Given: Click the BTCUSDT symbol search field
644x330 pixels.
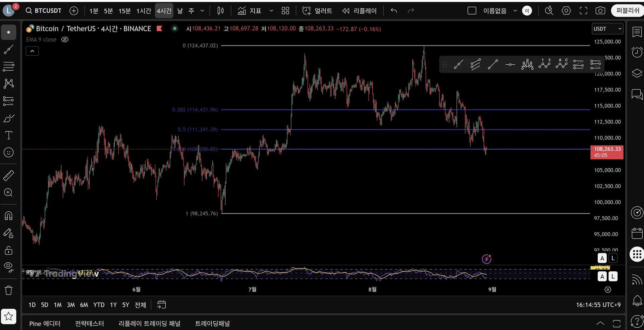Looking at the screenshot, I should 44,11.
